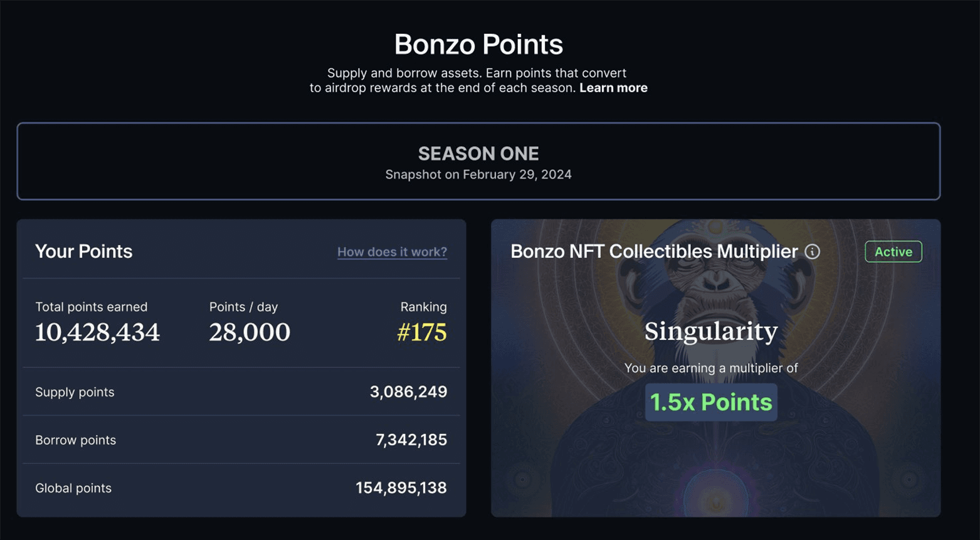Click the Bonzo Points page title

pyautogui.click(x=478, y=45)
